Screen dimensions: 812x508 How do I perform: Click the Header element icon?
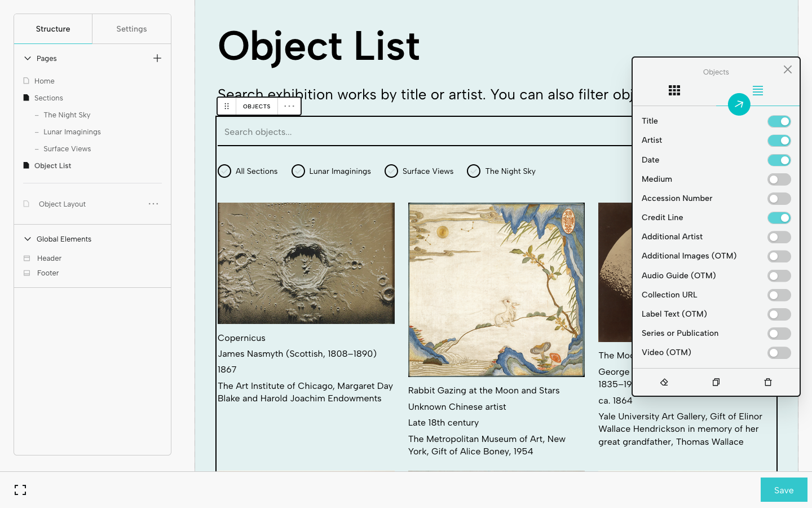pos(27,258)
